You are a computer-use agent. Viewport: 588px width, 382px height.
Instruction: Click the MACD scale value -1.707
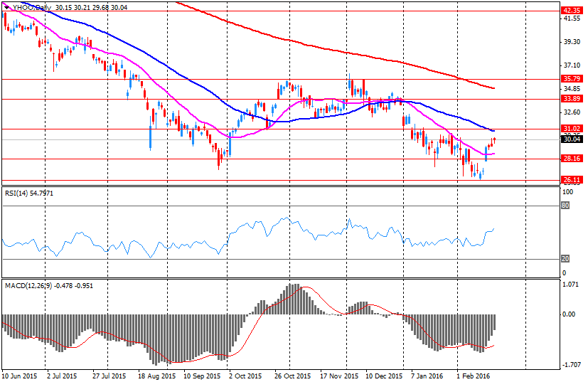click(572, 365)
